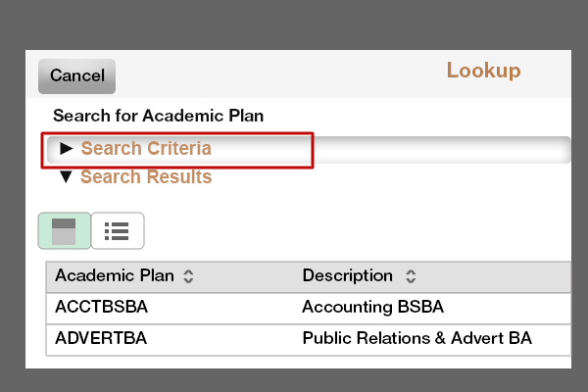Select the ACCTBSBA academic plan

coord(101,307)
